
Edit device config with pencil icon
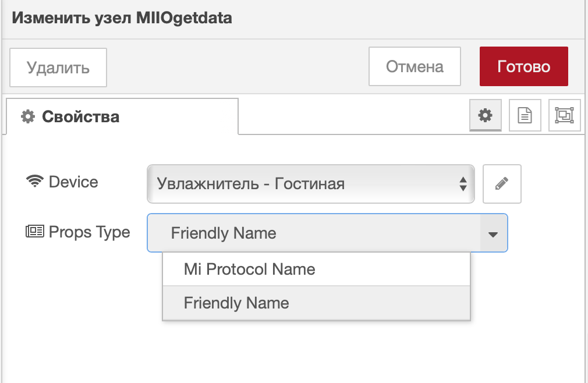click(502, 183)
